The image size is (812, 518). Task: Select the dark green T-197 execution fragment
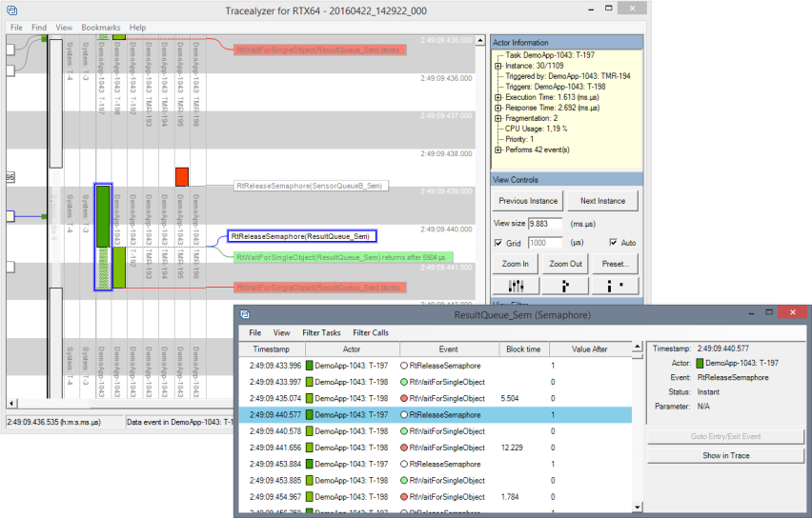(103, 216)
